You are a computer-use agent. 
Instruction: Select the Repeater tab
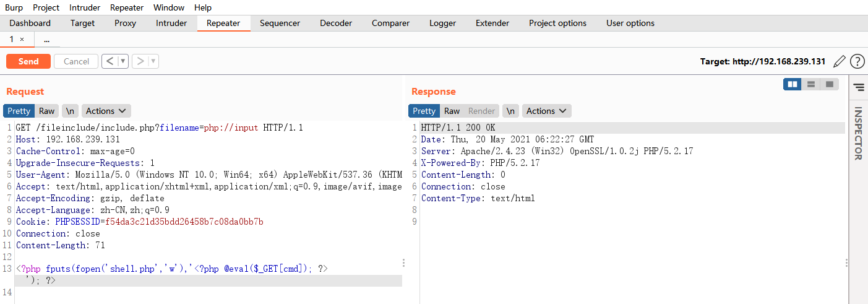[223, 23]
